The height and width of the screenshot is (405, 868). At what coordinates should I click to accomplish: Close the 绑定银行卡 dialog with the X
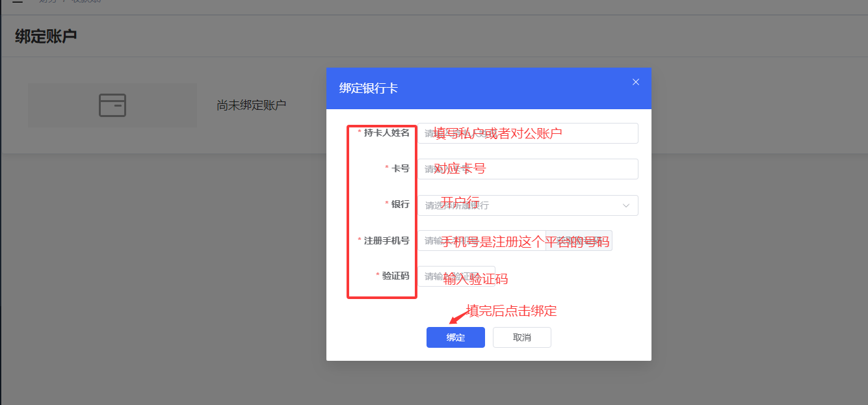[x=635, y=81]
